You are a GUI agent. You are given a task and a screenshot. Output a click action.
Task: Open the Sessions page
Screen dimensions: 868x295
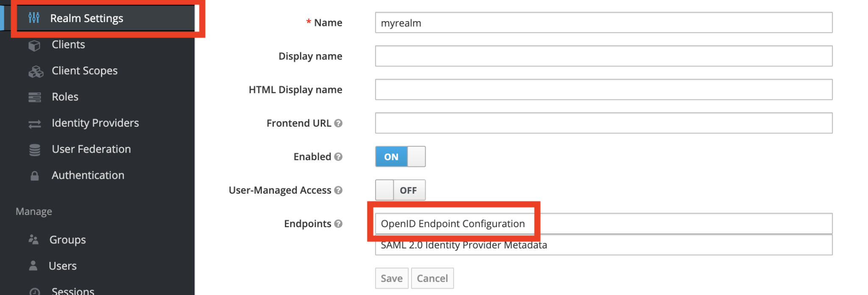click(73, 291)
